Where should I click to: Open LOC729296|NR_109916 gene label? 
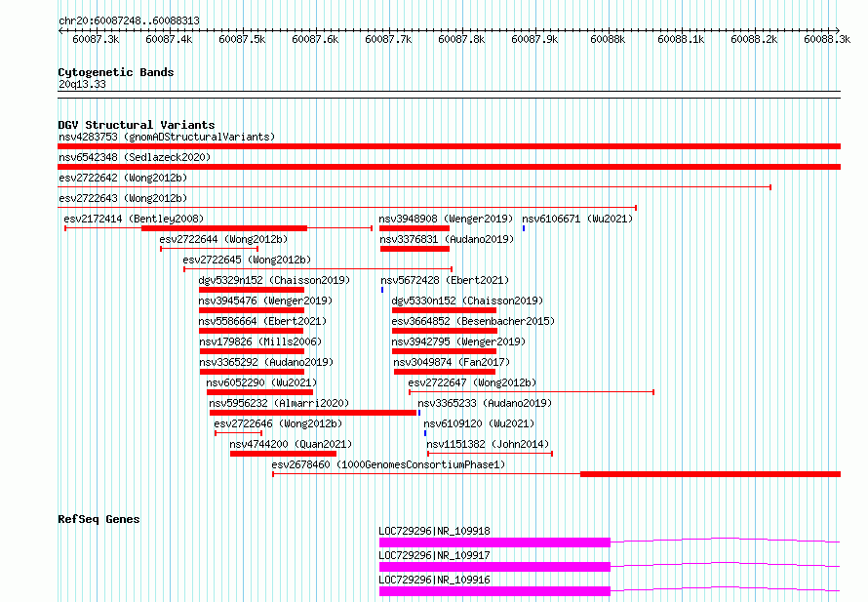point(435,580)
